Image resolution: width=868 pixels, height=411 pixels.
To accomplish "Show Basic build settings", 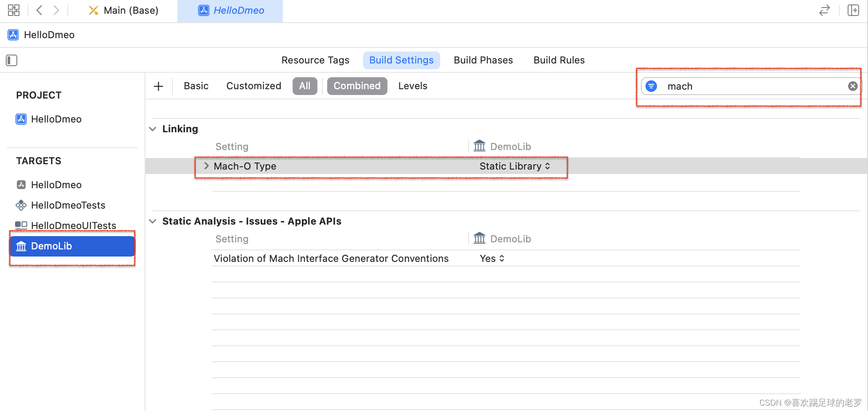I will [196, 86].
